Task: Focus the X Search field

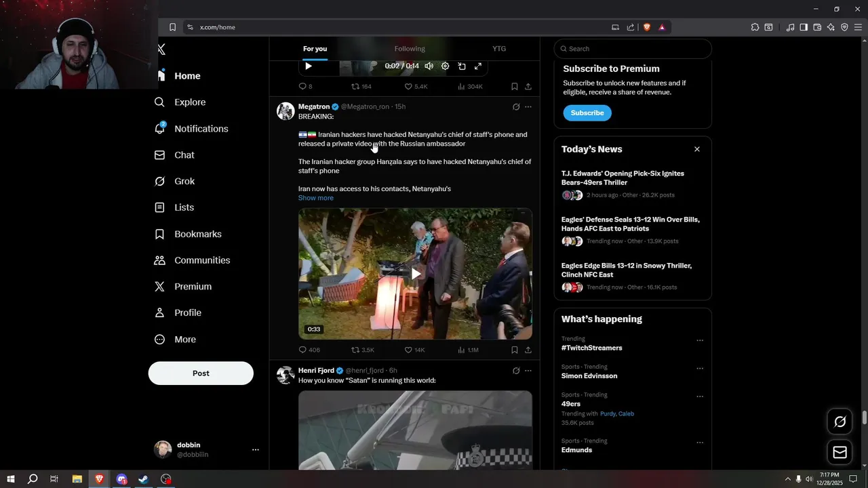Action: tap(633, 49)
